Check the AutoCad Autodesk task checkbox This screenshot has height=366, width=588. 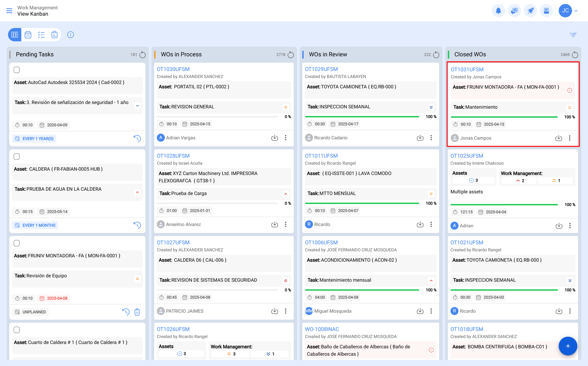click(17, 70)
